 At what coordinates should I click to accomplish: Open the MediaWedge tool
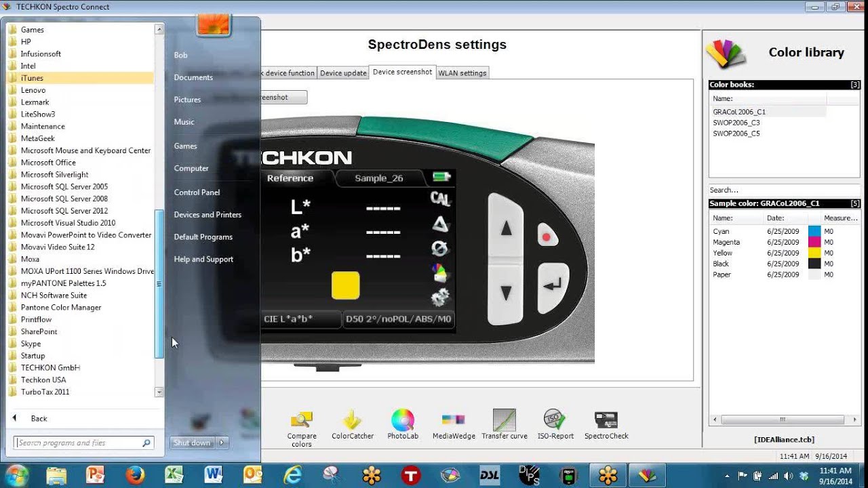[454, 425]
